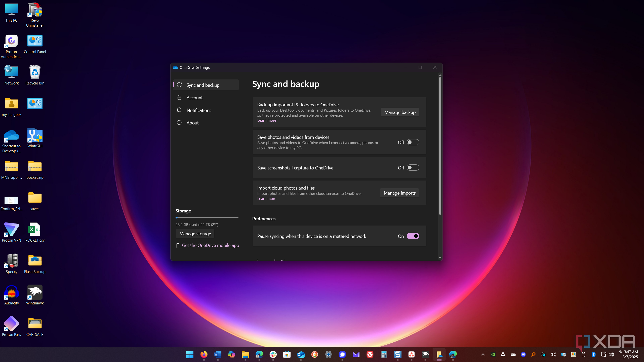The image size is (644, 362).
Task: Open the Windows Start button
Action: click(190, 354)
